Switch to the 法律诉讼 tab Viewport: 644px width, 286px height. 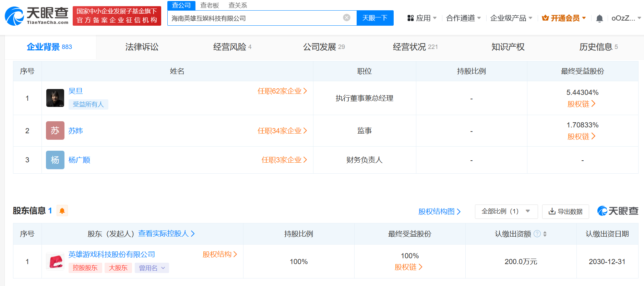(x=142, y=47)
